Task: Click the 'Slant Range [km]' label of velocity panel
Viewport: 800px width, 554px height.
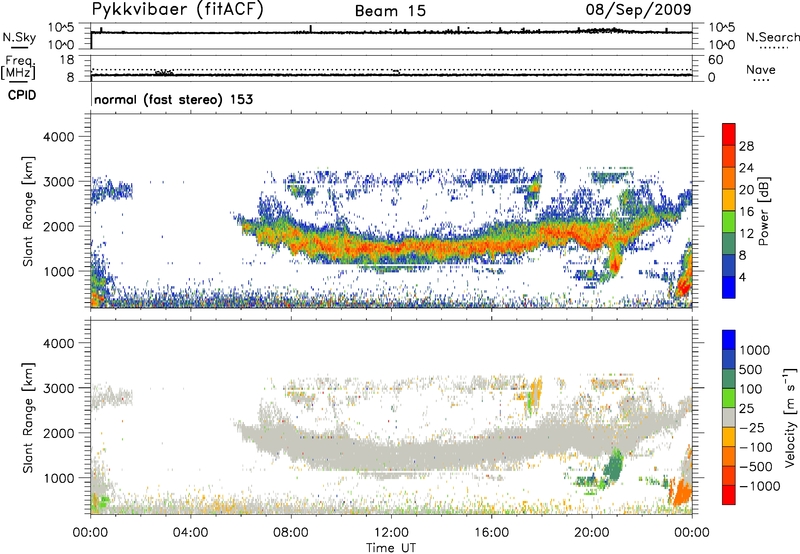Action: click(28, 418)
